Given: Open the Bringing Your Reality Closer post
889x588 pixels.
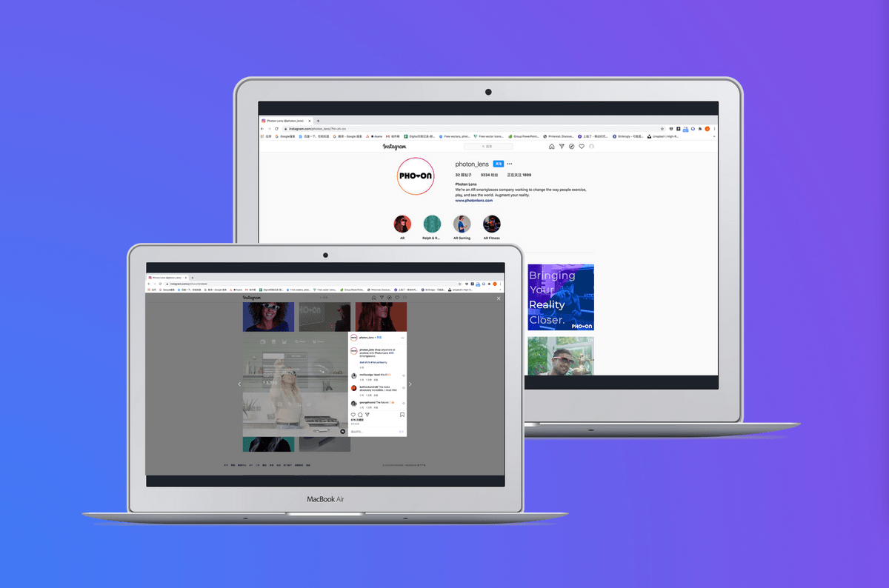Looking at the screenshot, I should (x=561, y=297).
